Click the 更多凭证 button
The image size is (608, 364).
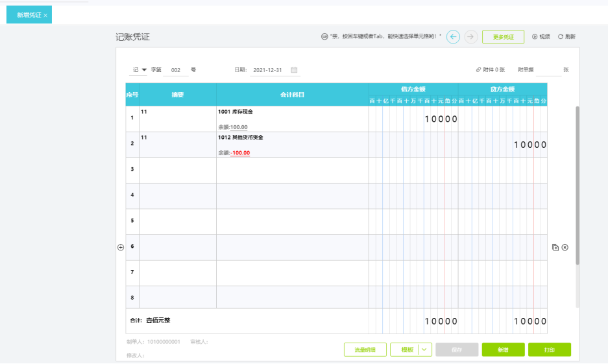(503, 37)
